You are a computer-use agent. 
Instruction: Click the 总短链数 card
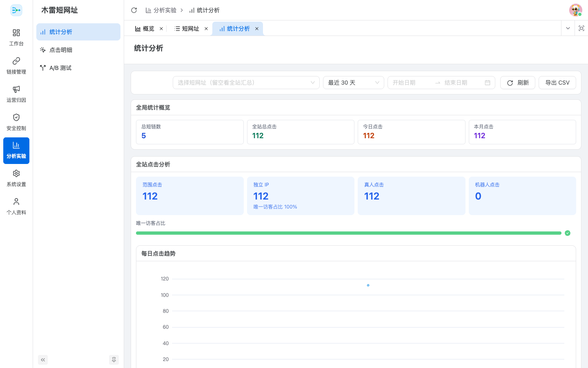pyautogui.click(x=190, y=132)
